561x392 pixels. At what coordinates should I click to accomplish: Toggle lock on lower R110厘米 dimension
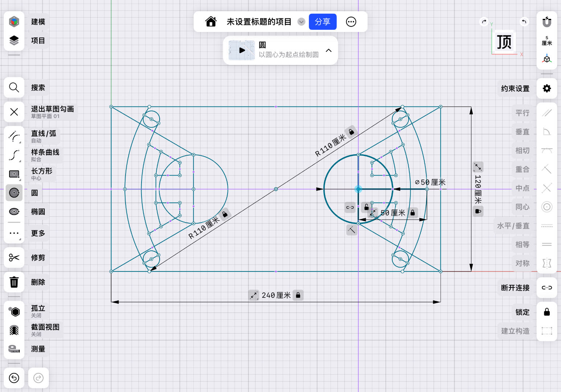[x=225, y=214]
